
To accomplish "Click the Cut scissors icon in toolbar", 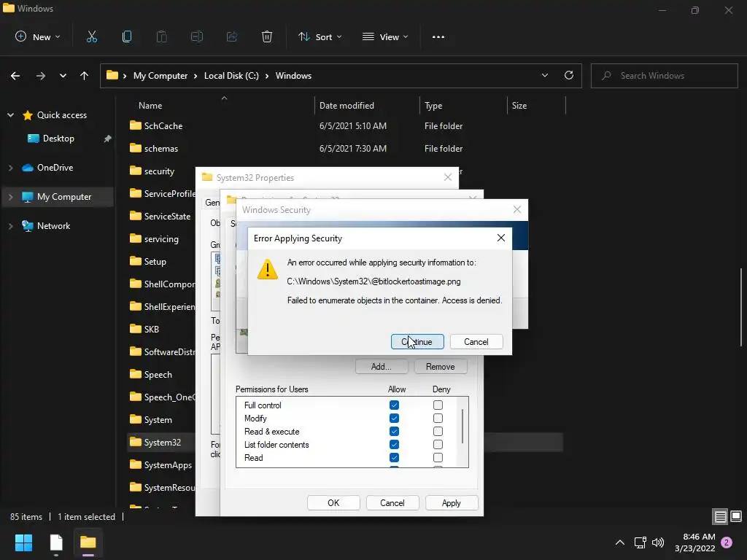I will click(x=91, y=36).
